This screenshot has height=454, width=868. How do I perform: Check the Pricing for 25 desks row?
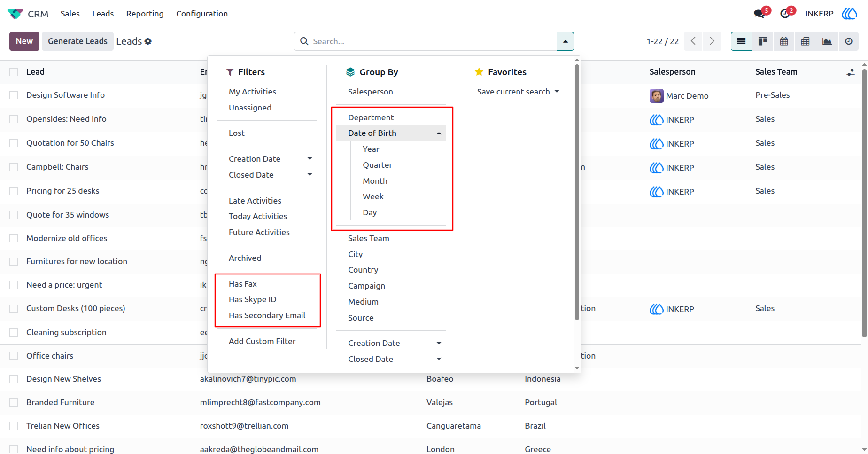(x=14, y=191)
